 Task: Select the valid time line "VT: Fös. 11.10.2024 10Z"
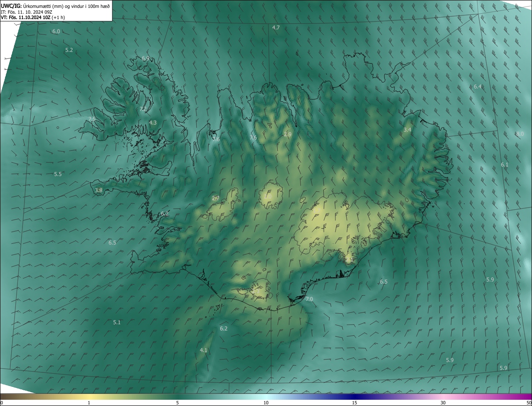(x=26, y=18)
